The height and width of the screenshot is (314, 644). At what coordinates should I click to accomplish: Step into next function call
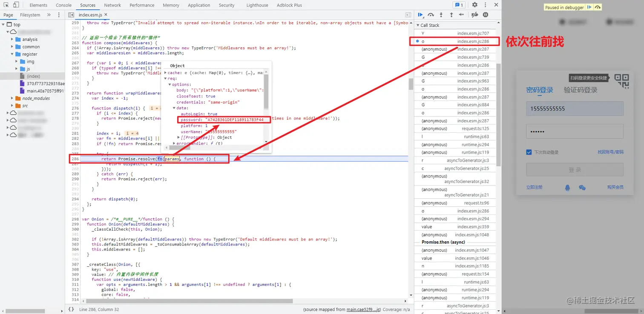click(x=441, y=15)
